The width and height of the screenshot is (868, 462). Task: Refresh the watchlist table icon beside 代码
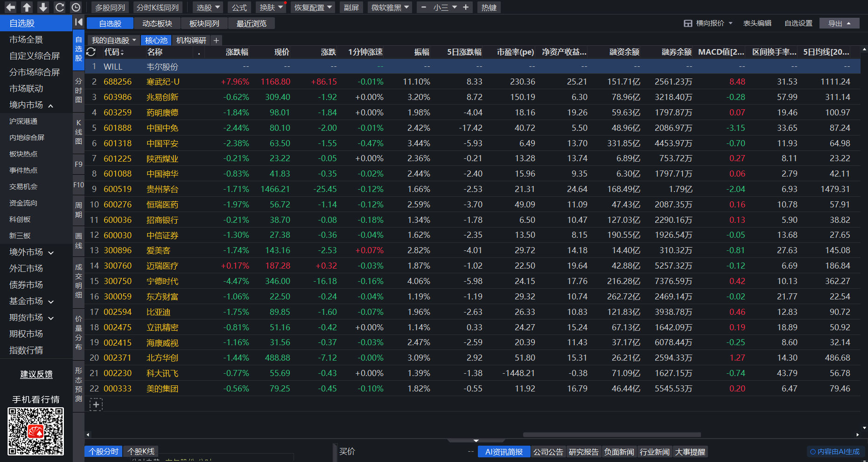click(91, 52)
